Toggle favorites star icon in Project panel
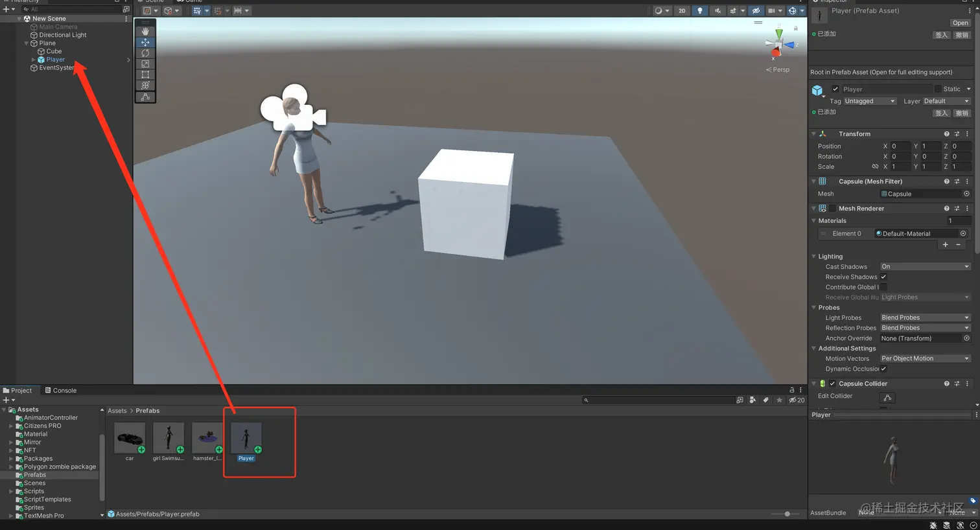 pyautogui.click(x=780, y=400)
